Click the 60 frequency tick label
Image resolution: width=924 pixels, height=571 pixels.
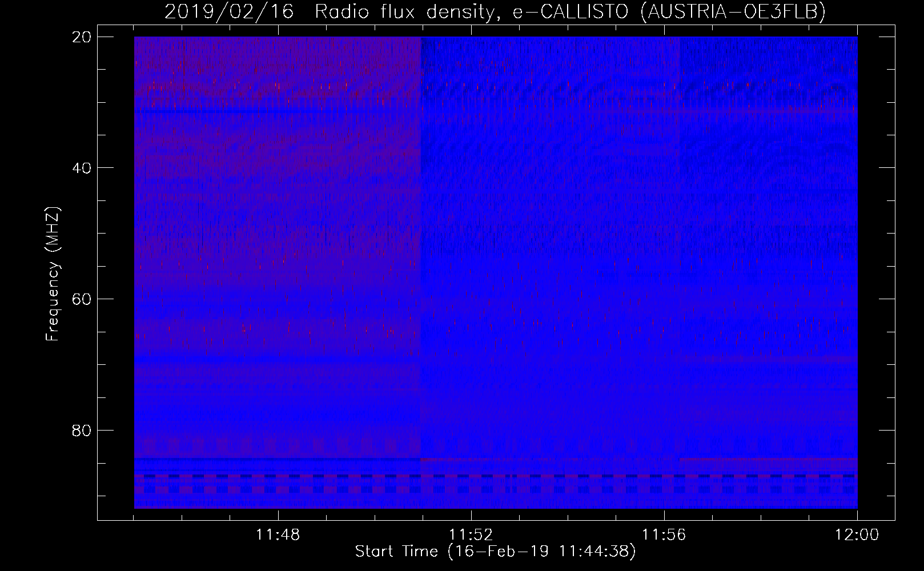point(81,299)
